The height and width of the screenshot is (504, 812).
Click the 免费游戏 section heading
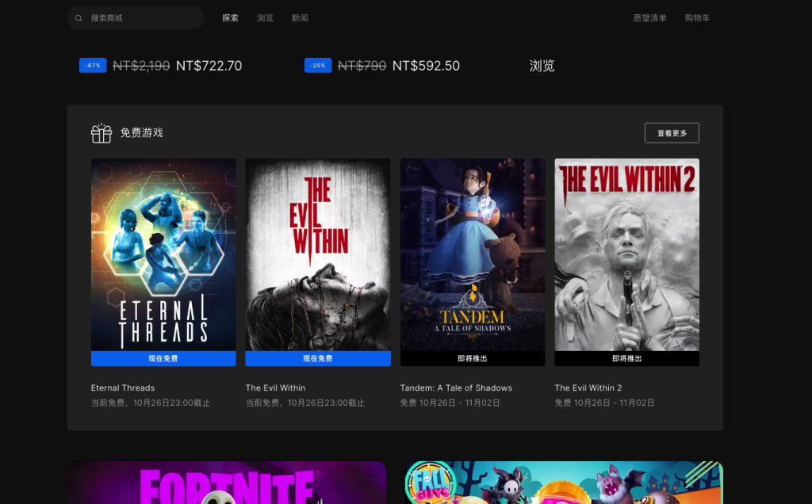[141, 133]
